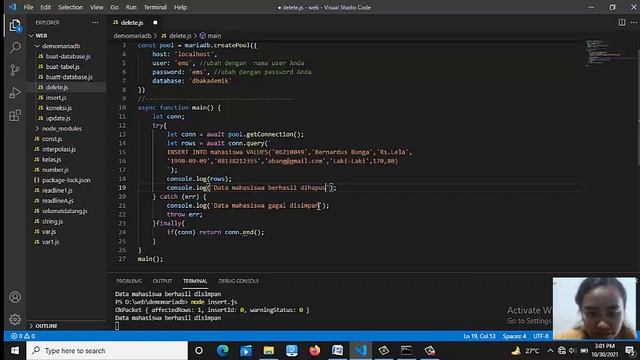640x360 pixels.
Task: Open the Help menu
Action: pyautogui.click(x=180, y=7)
